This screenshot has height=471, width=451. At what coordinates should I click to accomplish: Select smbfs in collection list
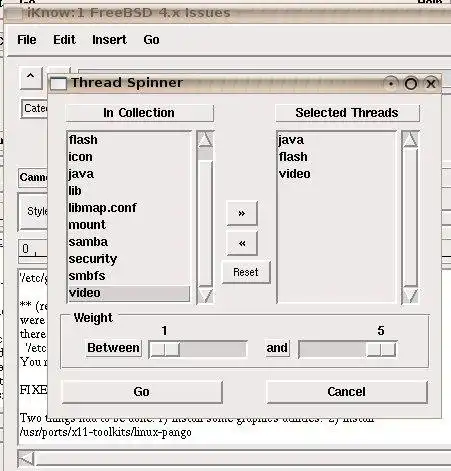click(129, 276)
